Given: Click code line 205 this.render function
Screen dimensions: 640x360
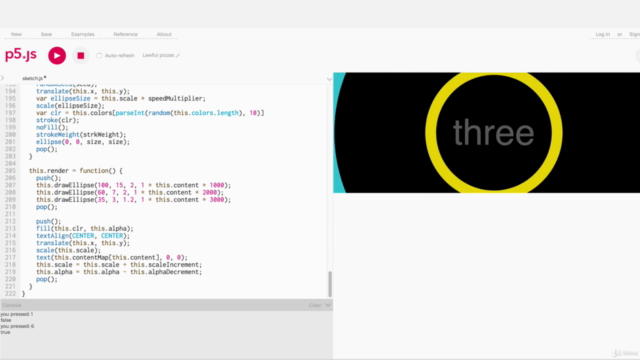Looking at the screenshot, I should (76, 171).
